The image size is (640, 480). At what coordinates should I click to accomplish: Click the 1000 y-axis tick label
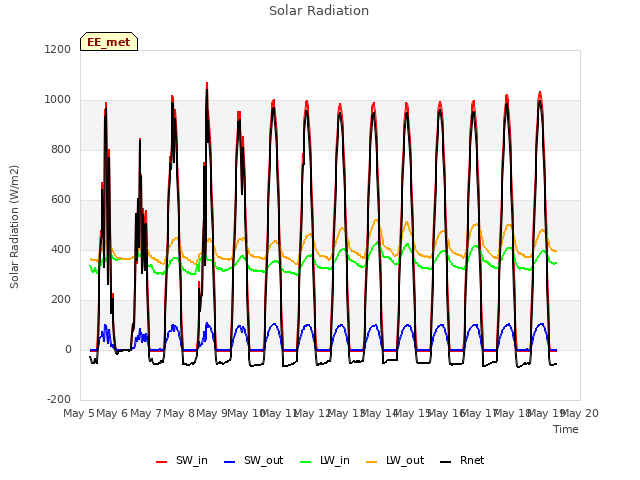pyautogui.click(x=58, y=99)
